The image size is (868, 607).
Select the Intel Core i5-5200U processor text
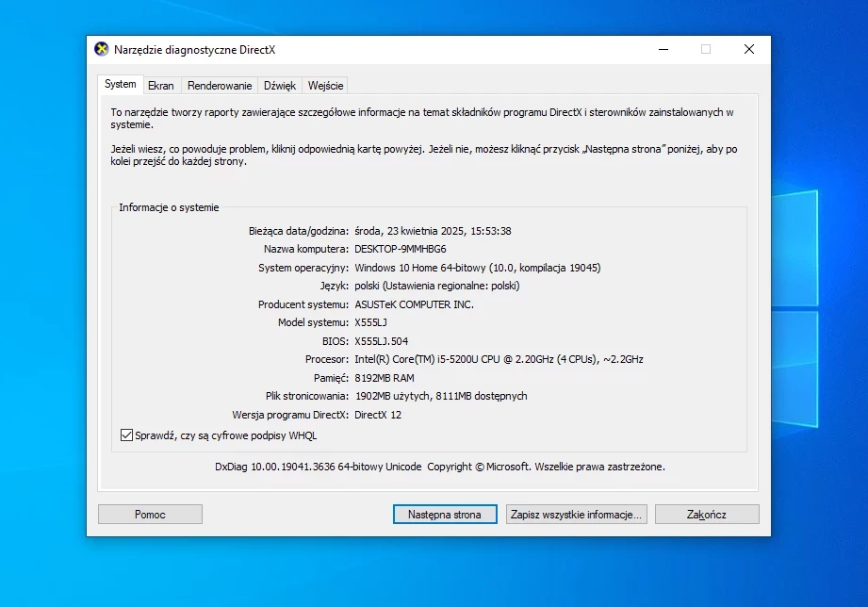click(x=499, y=359)
